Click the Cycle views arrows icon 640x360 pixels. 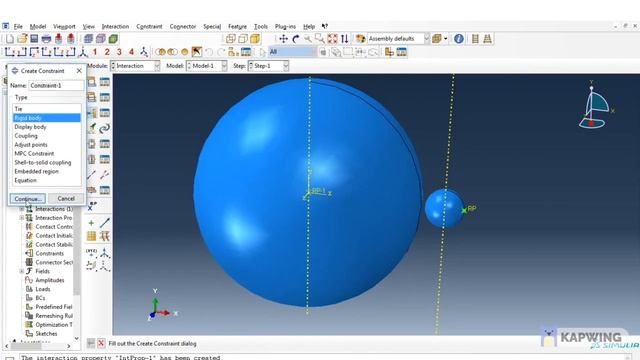[344, 39]
